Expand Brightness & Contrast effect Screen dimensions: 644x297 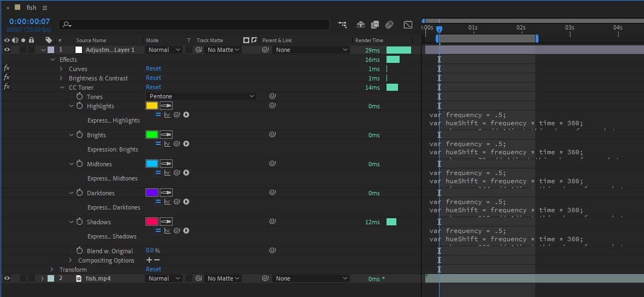click(x=62, y=78)
